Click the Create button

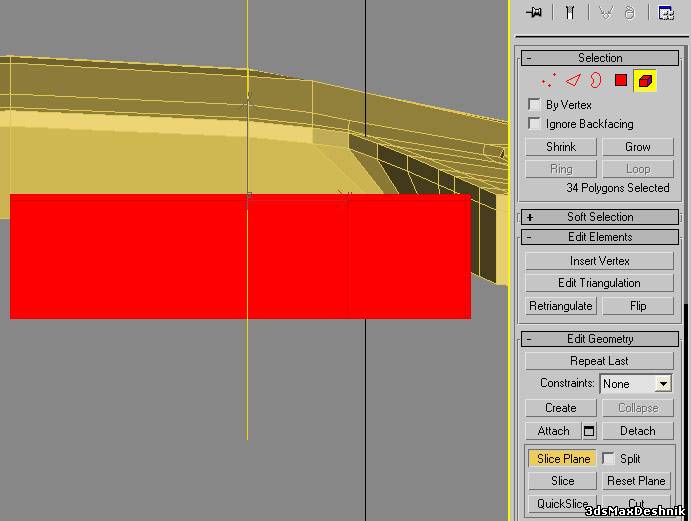561,408
